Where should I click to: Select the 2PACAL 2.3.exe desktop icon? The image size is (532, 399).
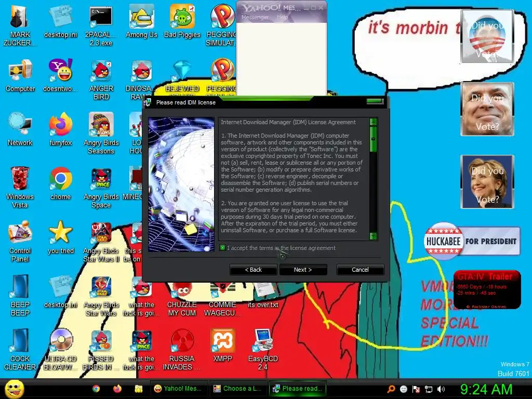[x=101, y=26]
